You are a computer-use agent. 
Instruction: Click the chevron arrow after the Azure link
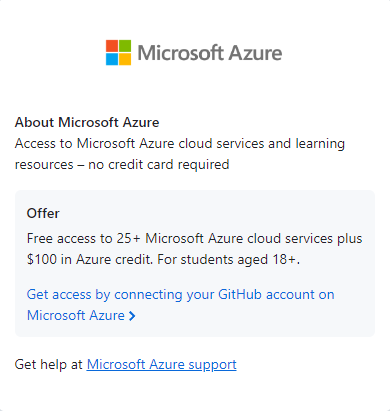132,316
